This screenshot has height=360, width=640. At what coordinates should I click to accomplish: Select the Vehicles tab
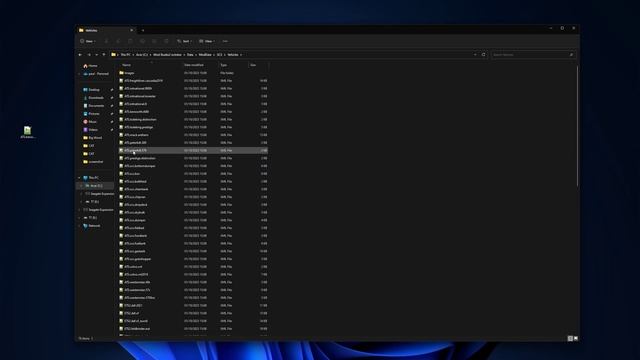pyautogui.click(x=105, y=30)
